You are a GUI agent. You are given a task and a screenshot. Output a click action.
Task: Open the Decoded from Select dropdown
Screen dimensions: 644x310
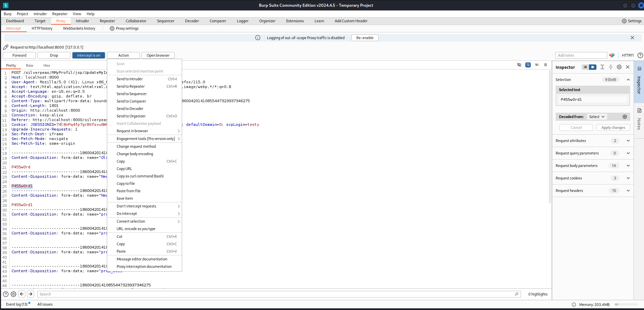pyautogui.click(x=596, y=117)
